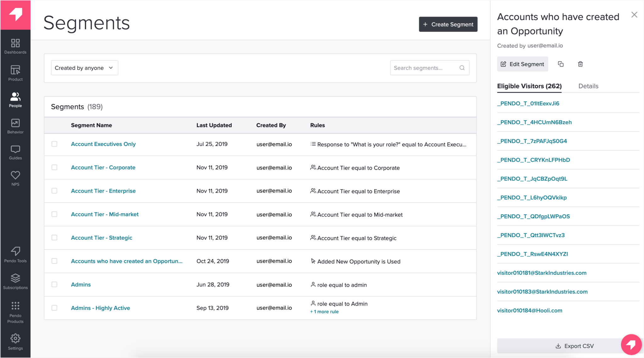Delete the segment with the trash icon
Image resolution: width=644 pixels, height=358 pixels.
[x=580, y=64]
